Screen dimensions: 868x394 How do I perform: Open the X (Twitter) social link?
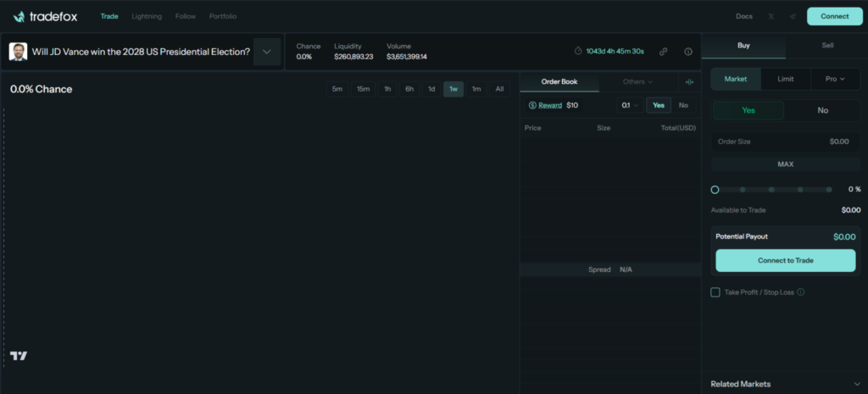(x=771, y=16)
